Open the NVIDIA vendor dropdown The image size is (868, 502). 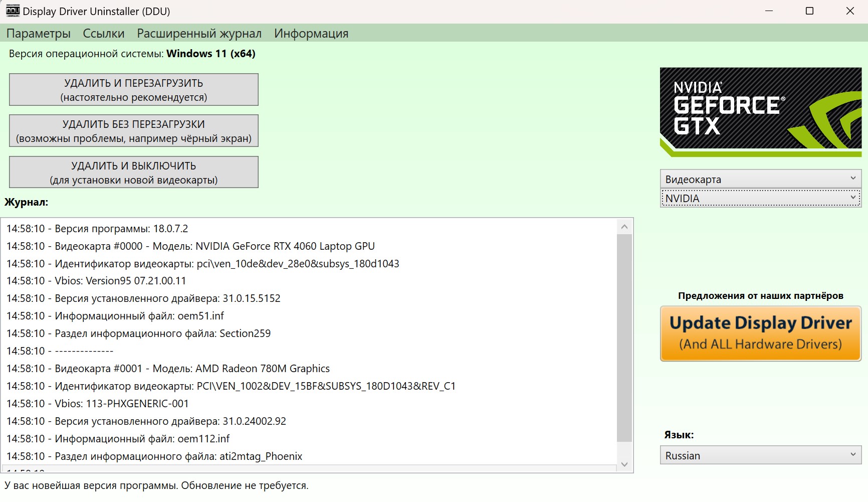tap(761, 198)
